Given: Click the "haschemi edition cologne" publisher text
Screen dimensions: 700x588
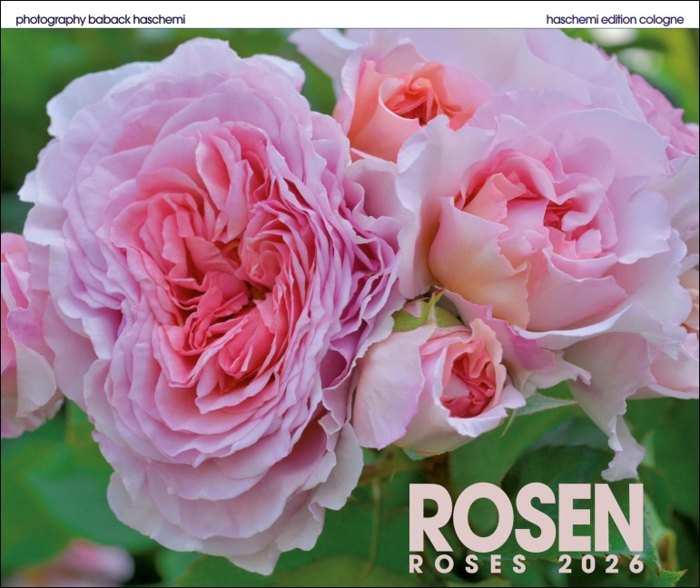Looking at the screenshot, I should coord(615,19).
